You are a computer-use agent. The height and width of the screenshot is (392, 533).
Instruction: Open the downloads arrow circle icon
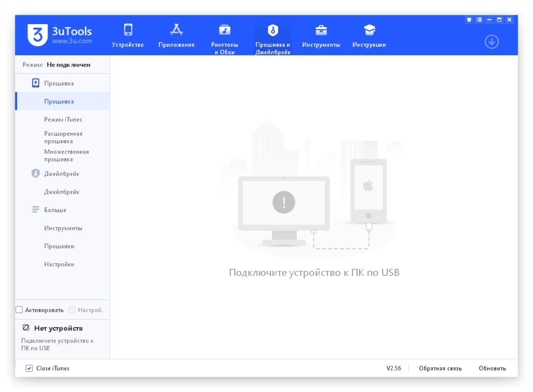pos(492,42)
